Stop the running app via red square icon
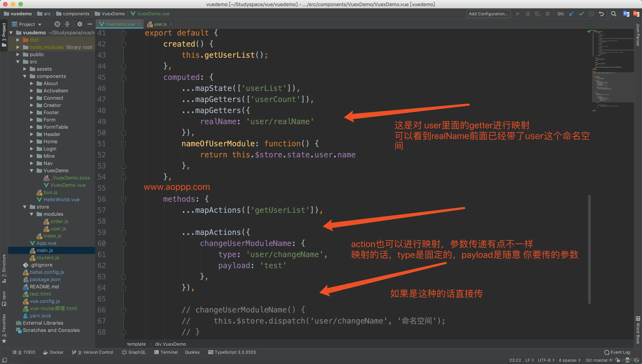Viewport: 642px width, 364px height. point(548,14)
